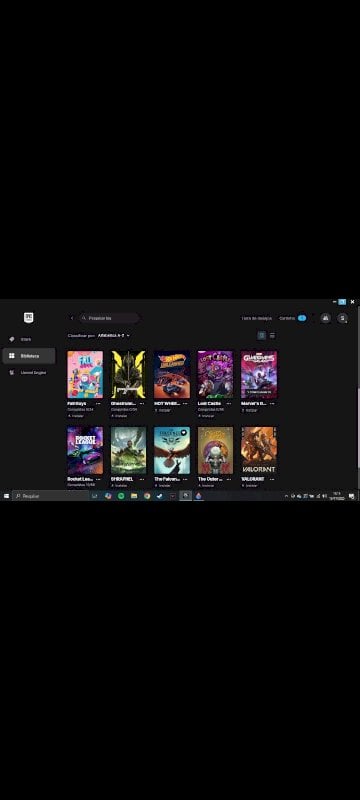The height and width of the screenshot is (800, 360).
Task: Click the taskbar clock
Action: [337, 496]
